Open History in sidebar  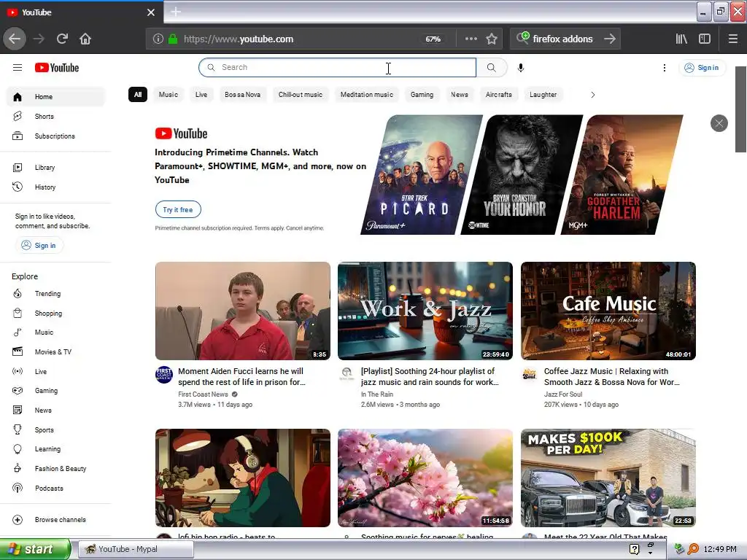55,187
